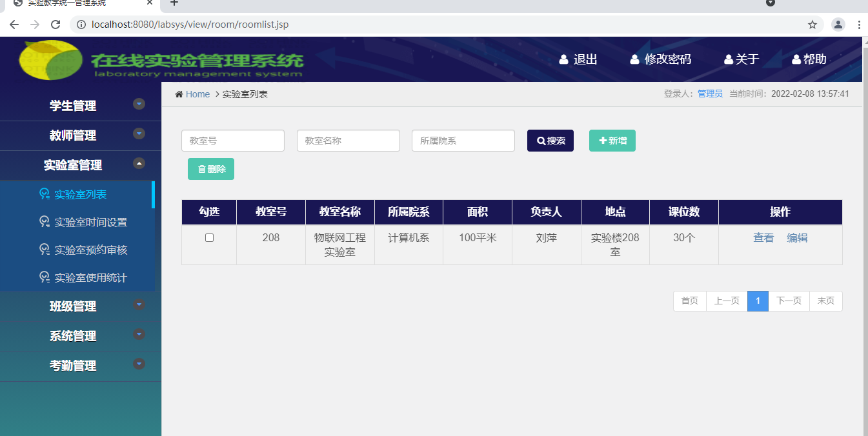Expand the 班级管理 arrow
This screenshot has height=436, width=868.
pos(139,304)
